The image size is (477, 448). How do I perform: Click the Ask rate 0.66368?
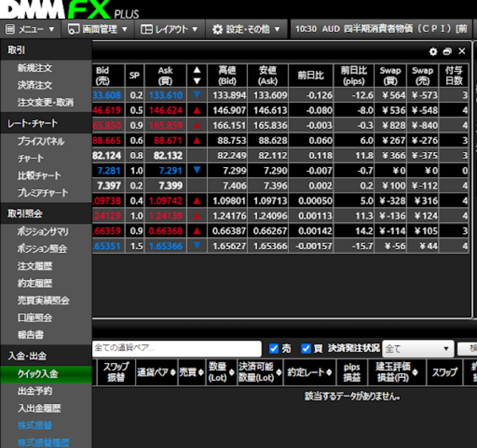165,231
